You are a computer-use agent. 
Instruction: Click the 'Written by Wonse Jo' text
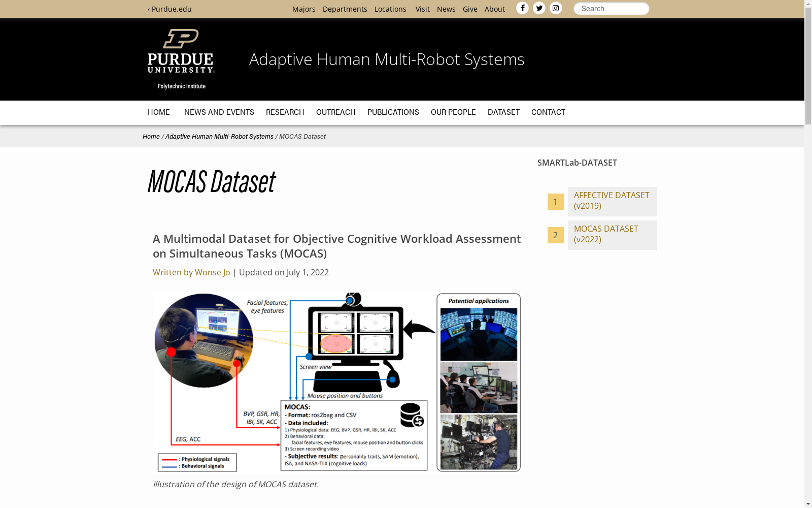[191, 272]
